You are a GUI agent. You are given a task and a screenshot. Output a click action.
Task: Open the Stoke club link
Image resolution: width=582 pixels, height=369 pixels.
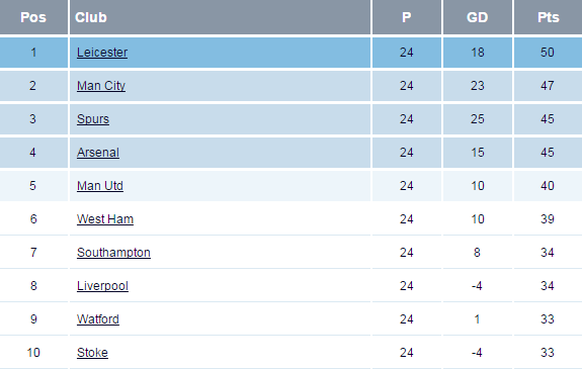tap(92, 353)
